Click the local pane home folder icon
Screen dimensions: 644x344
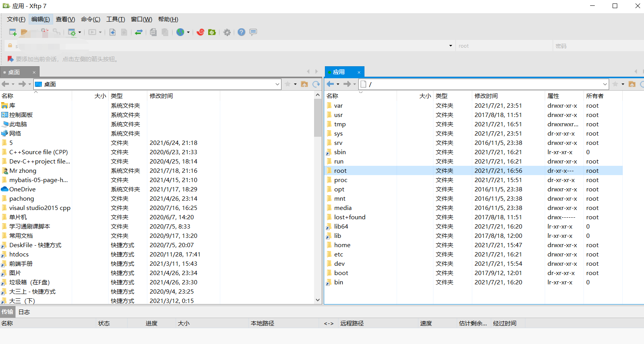click(x=304, y=84)
